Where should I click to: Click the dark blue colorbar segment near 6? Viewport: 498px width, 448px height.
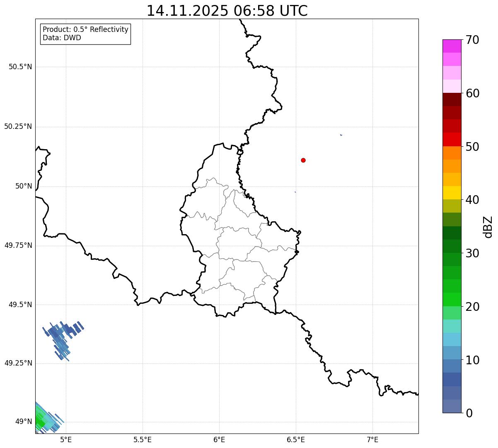(x=452, y=379)
